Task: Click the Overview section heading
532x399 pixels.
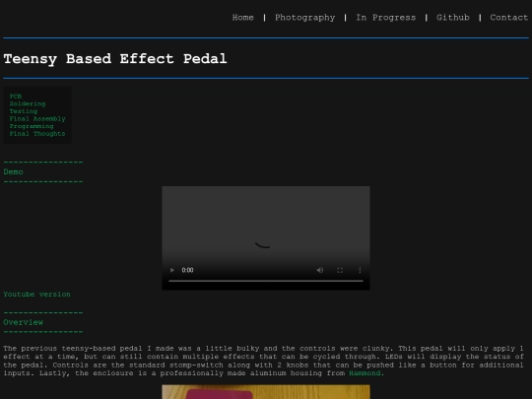Action: [x=23, y=322]
